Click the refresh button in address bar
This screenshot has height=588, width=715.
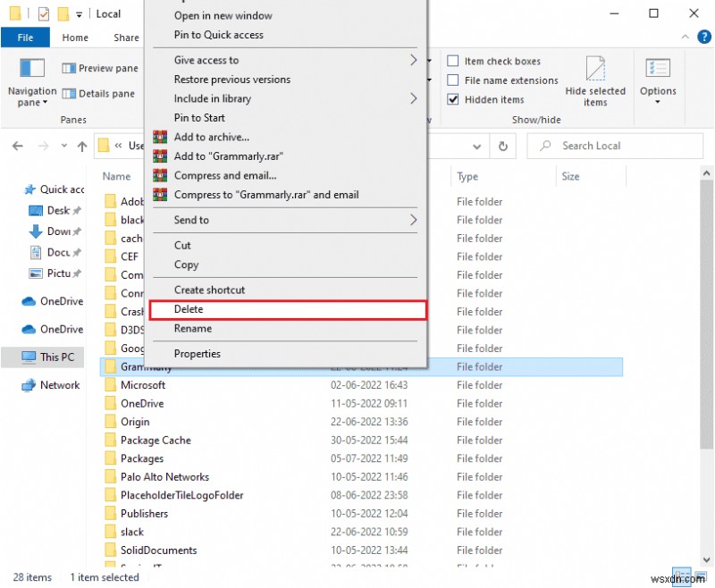tap(503, 146)
